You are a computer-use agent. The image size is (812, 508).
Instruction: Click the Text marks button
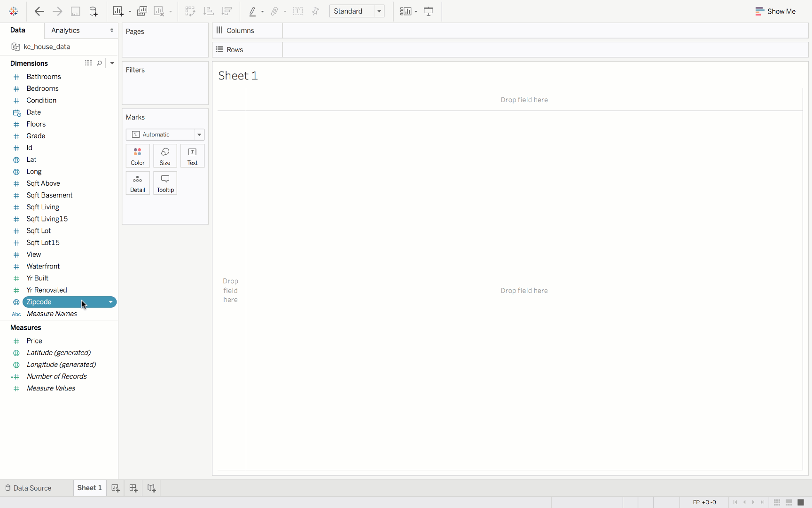pyautogui.click(x=193, y=156)
